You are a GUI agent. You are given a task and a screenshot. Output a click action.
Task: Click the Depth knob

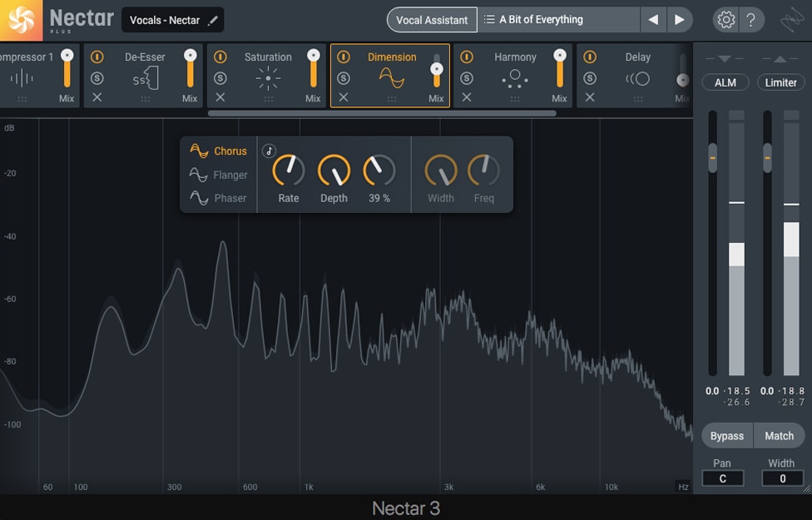pos(334,171)
